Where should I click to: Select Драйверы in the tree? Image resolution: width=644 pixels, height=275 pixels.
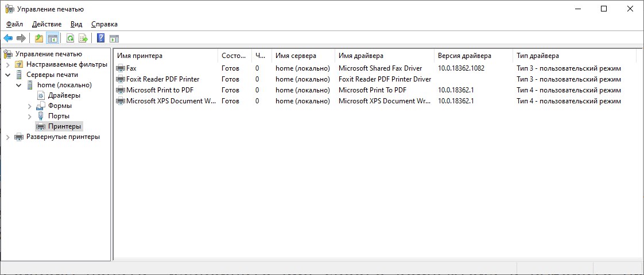click(x=64, y=95)
